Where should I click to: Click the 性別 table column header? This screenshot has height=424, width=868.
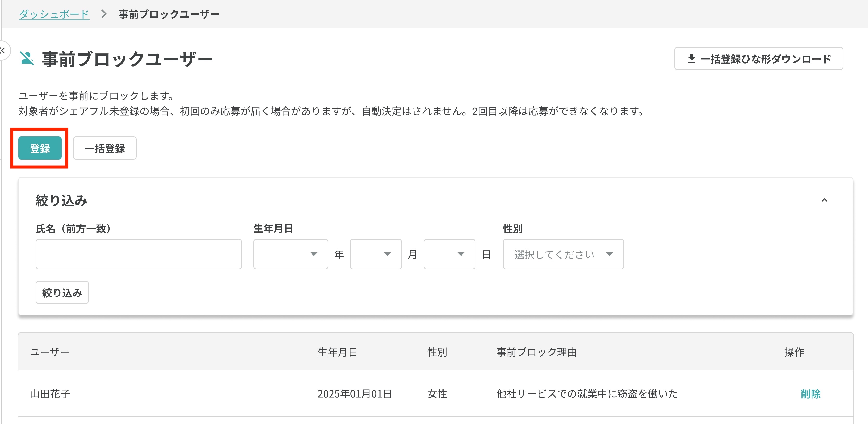click(x=437, y=352)
